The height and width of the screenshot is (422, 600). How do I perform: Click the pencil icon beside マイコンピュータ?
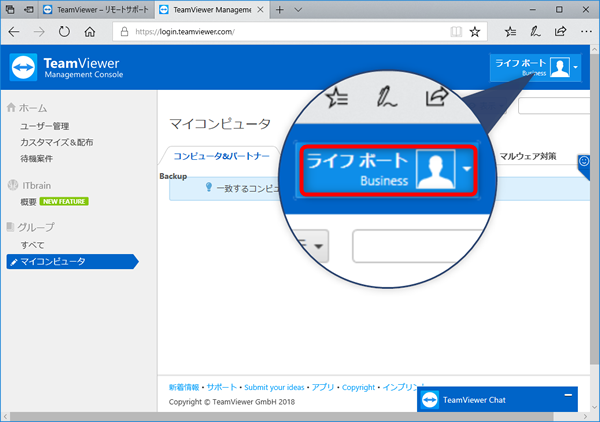point(14,262)
